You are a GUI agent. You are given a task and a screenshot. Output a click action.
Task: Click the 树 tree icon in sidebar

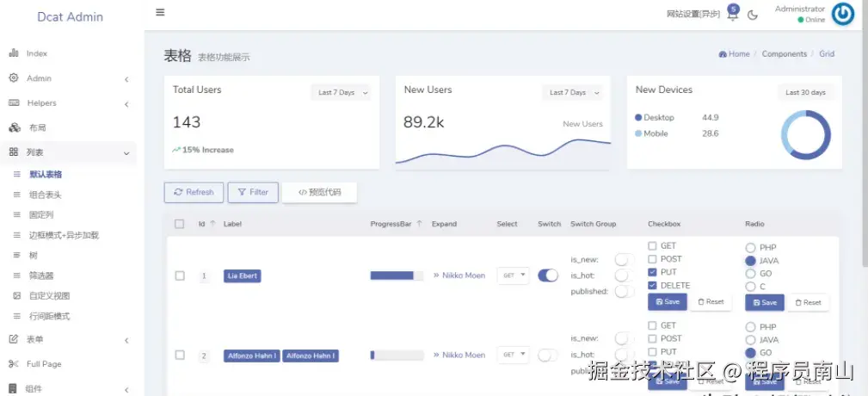coord(17,256)
